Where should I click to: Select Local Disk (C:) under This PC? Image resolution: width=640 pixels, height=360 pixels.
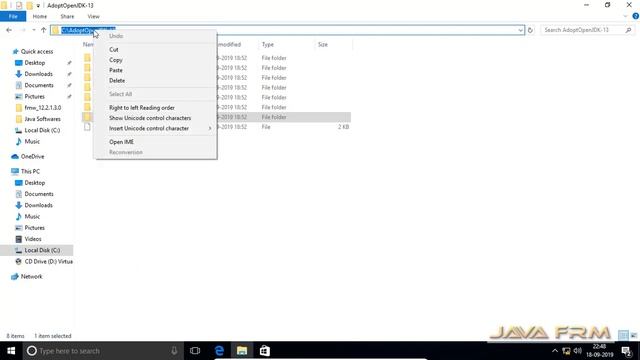(x=42, y=250)
